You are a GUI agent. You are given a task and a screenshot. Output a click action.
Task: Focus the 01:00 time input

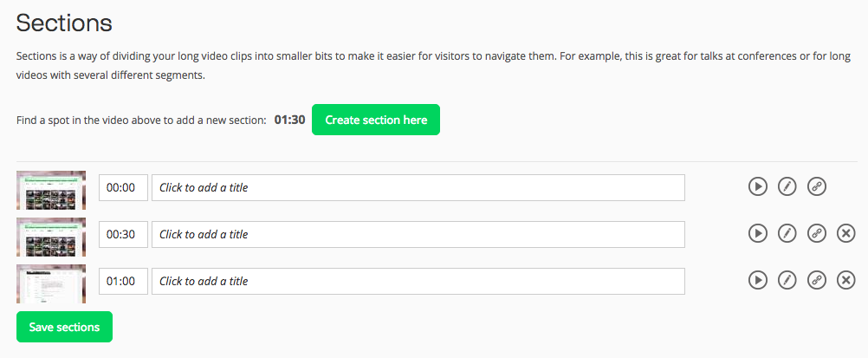[x=123, y=282]
